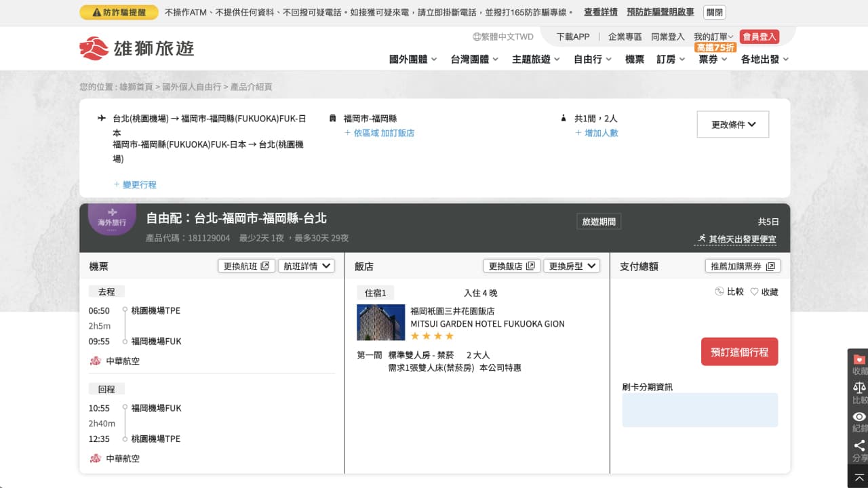The width and height of the screenshot is (868, 488).
Task: Click the 推薦加購票券 button
Action: 743,266
